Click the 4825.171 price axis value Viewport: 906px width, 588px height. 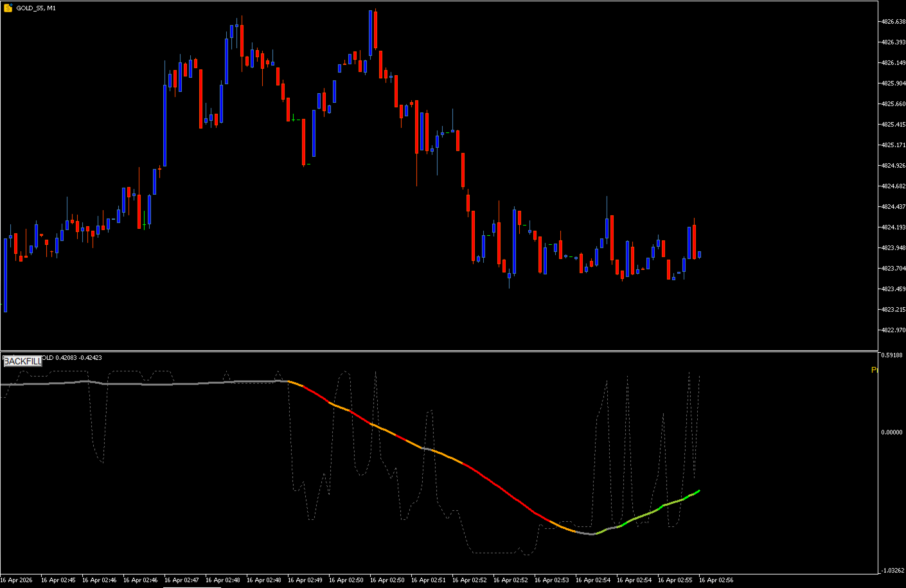click(x=893, y=145)
